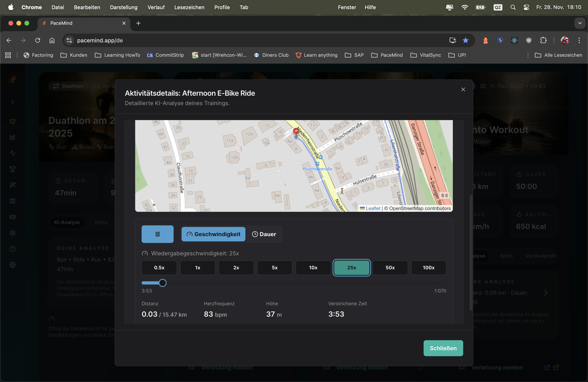Open the help question mark icon
Image resolution: width=588 pixels, height=382 pixels.
click(x=12, y=249)
